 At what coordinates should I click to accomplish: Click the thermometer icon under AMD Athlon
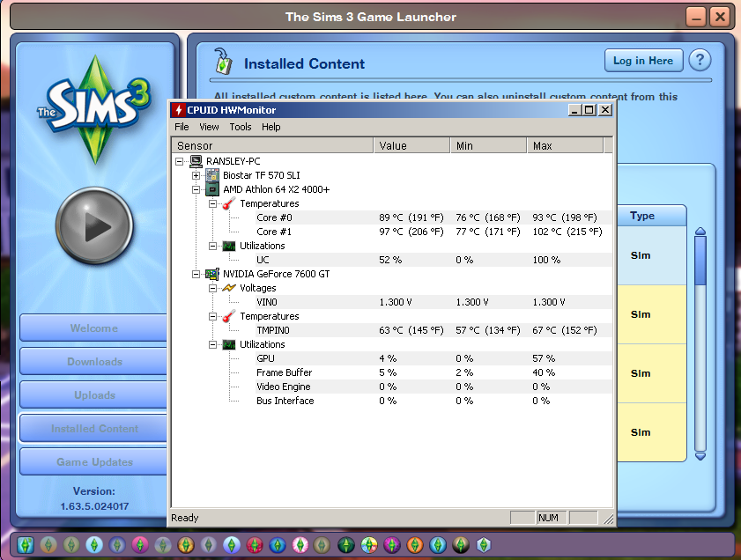click(229, 203)
